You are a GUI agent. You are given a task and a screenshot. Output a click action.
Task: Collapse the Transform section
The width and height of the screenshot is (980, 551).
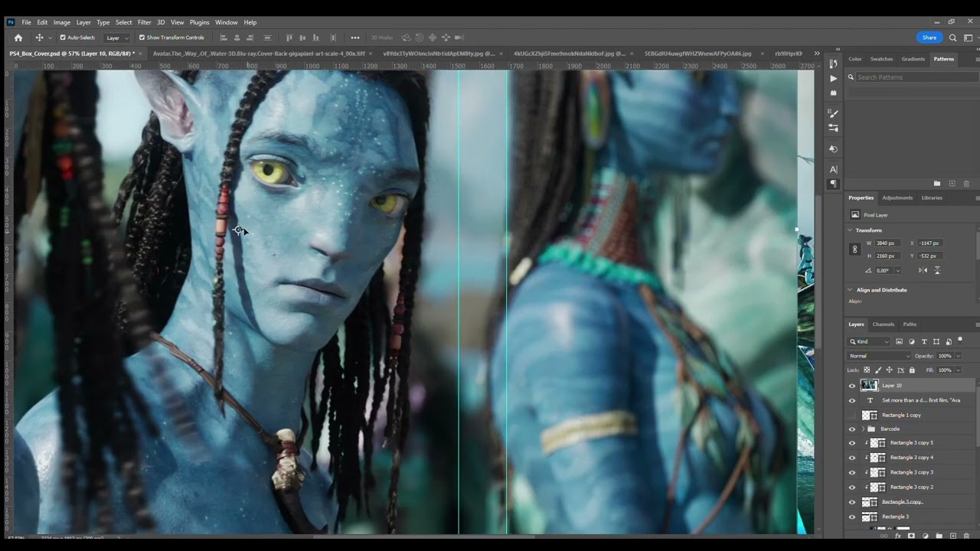tap(850, 230)
